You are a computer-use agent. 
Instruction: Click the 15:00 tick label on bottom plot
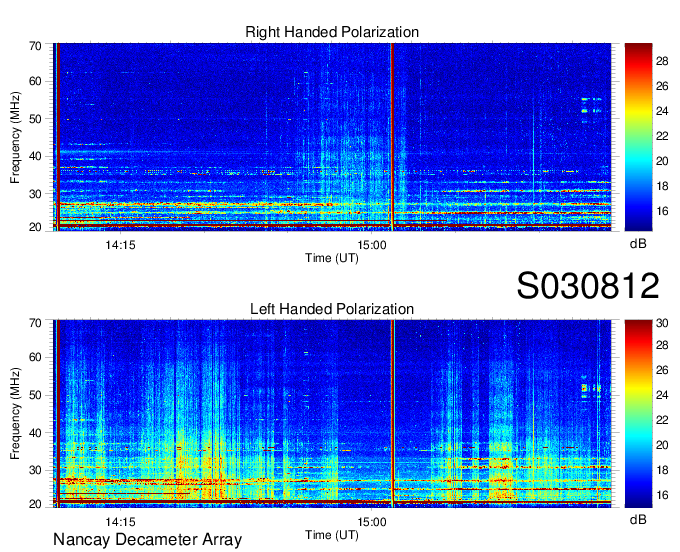(x=372, y=522)
